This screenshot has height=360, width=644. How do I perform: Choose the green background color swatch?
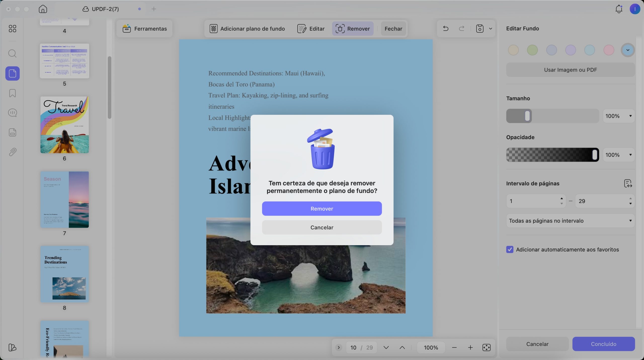coord(532,50)
